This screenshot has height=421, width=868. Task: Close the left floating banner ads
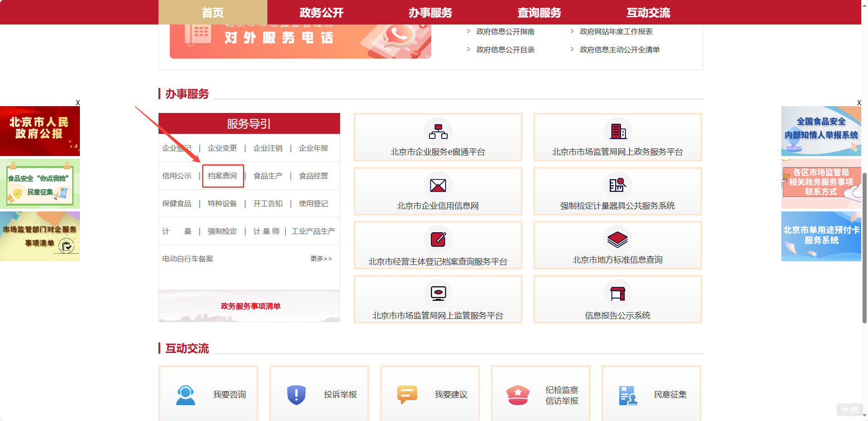coord(78,103)
